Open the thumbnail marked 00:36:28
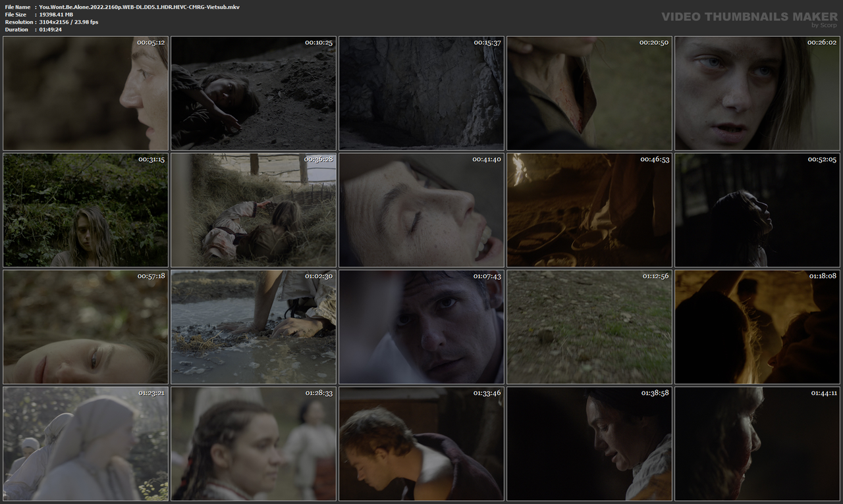The image size is (843, 504). tap(254, 211)
